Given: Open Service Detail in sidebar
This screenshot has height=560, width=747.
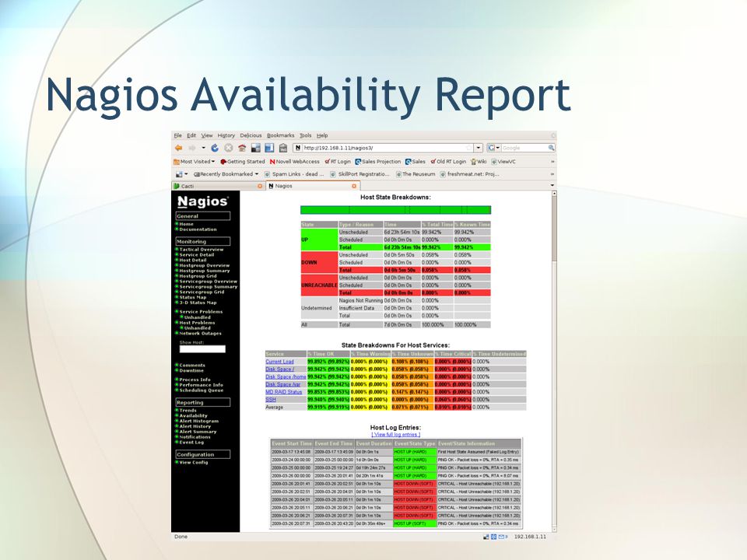Looking at the screenshot, I should 197,255.
